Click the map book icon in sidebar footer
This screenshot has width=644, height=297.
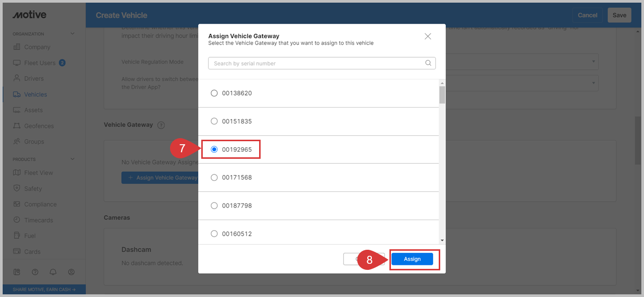pos(17,272)
